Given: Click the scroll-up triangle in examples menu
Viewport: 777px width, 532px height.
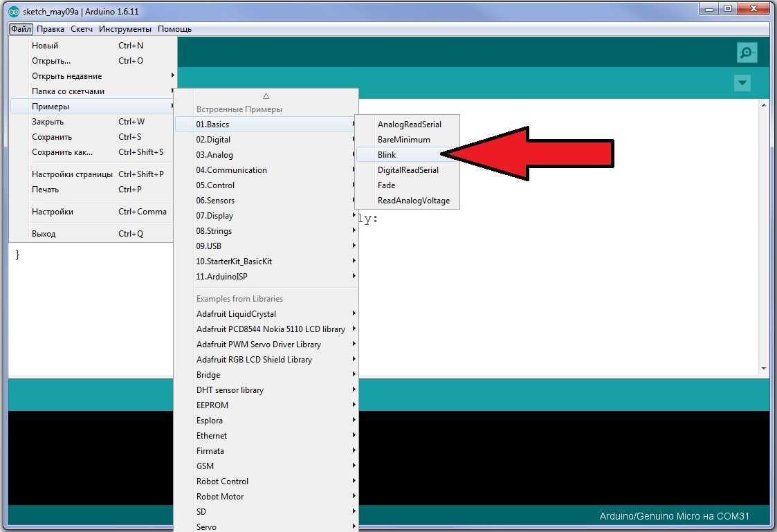Looking at the screenshot, I should coord(266,96).
